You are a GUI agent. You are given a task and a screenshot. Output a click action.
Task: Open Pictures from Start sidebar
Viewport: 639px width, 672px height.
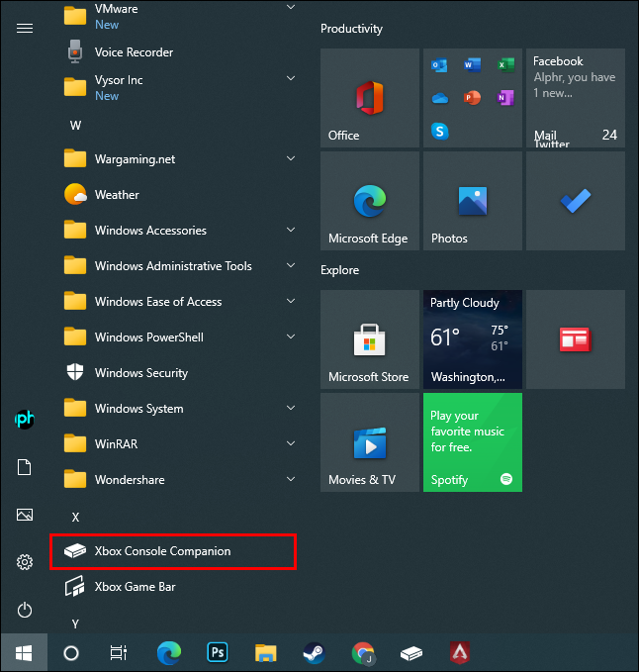coord(25,515)
